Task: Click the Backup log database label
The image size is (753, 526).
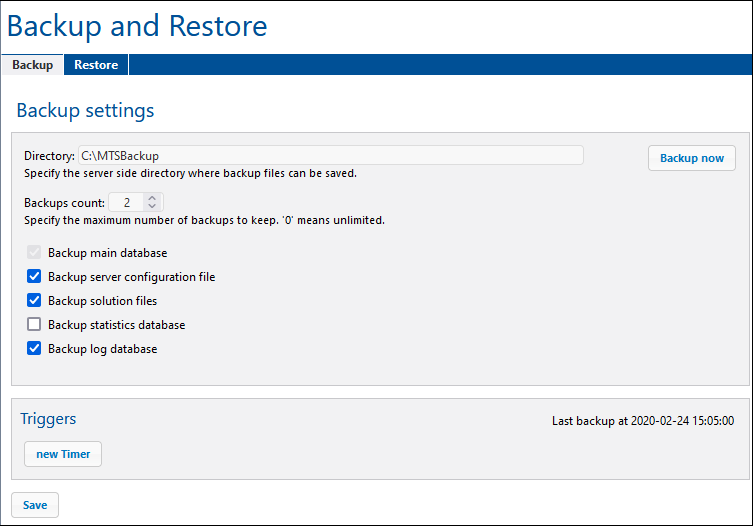Action: [x=103, y=349]
